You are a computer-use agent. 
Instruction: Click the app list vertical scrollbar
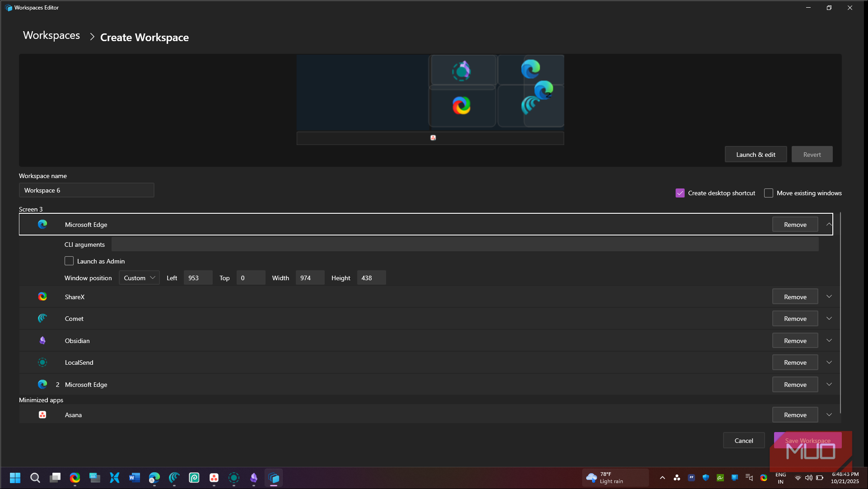[x=840, y=313]
